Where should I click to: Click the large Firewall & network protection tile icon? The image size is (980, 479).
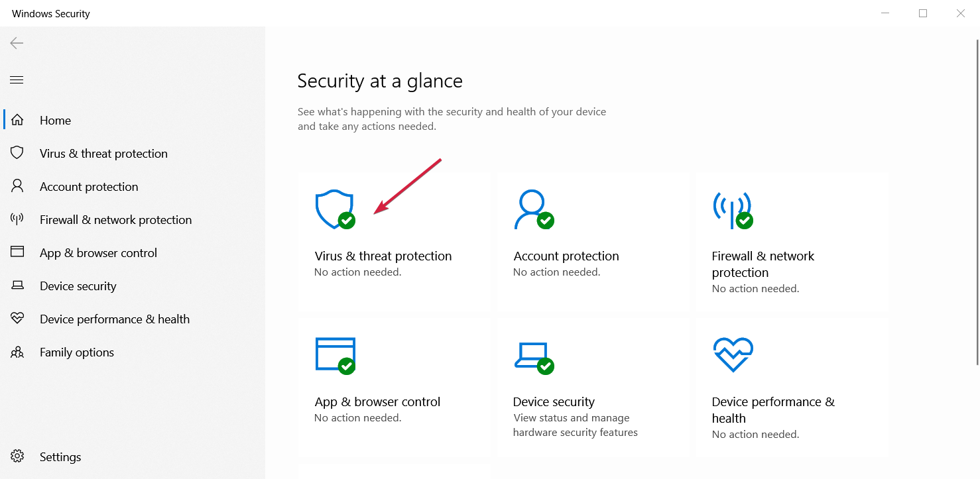[x=732, y=210]
